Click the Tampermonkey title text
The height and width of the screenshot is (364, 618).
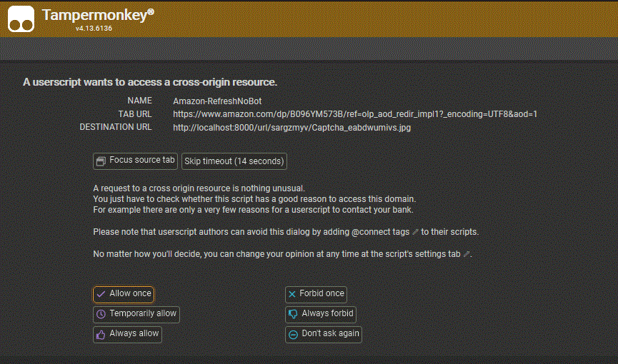98,15
